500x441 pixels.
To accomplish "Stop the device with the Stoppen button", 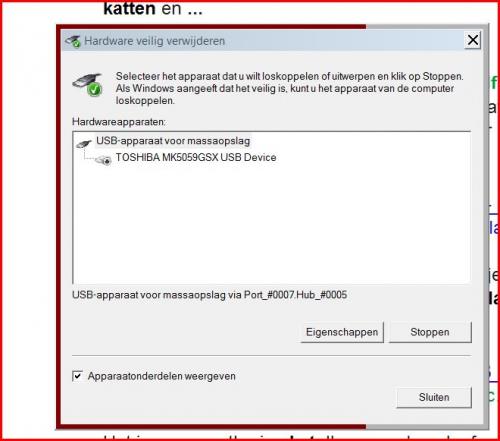I will pyautogui.click(x=430, y=332).
